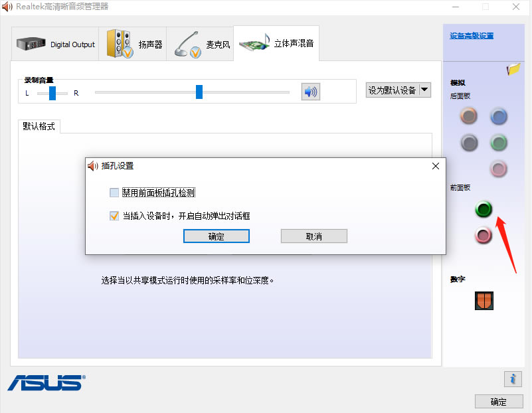This screenshot has width=532, height=413.
Task: Open the 麦克风 tab
Action: [201, 44]
